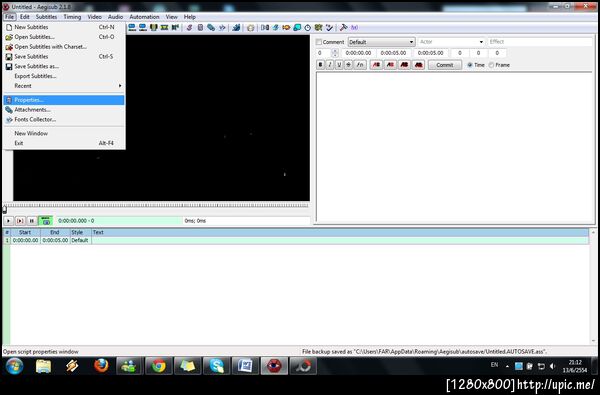Click the Snap subtitle start to video icon
The width and height of the screenshot is (600, 395).
[x=132, y=28]
